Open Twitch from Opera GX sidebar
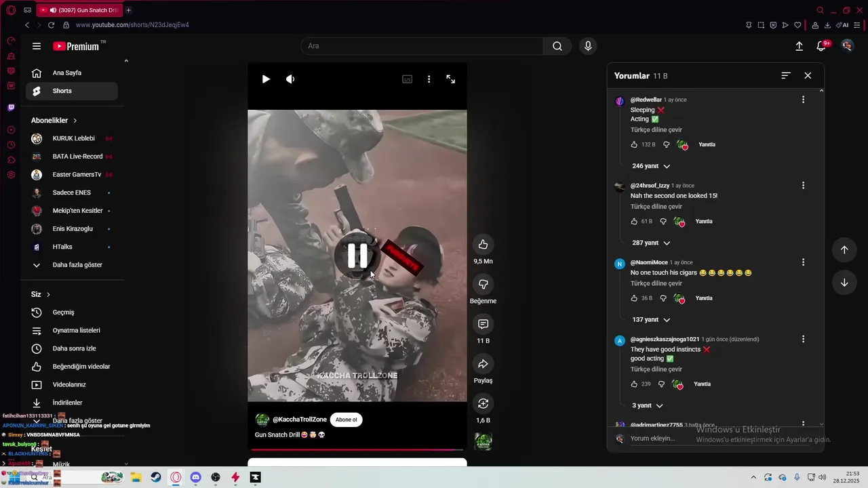Screen dimensions: 868x488 coord(11,108)
